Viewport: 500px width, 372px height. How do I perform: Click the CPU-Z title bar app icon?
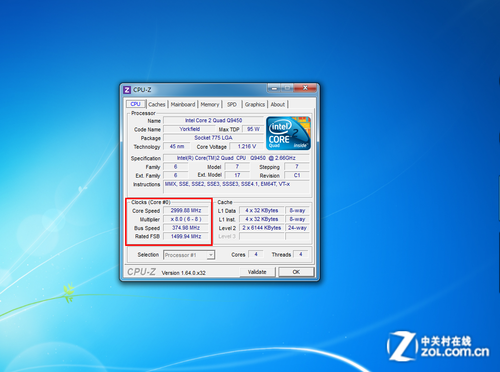[x=127, y=90]
